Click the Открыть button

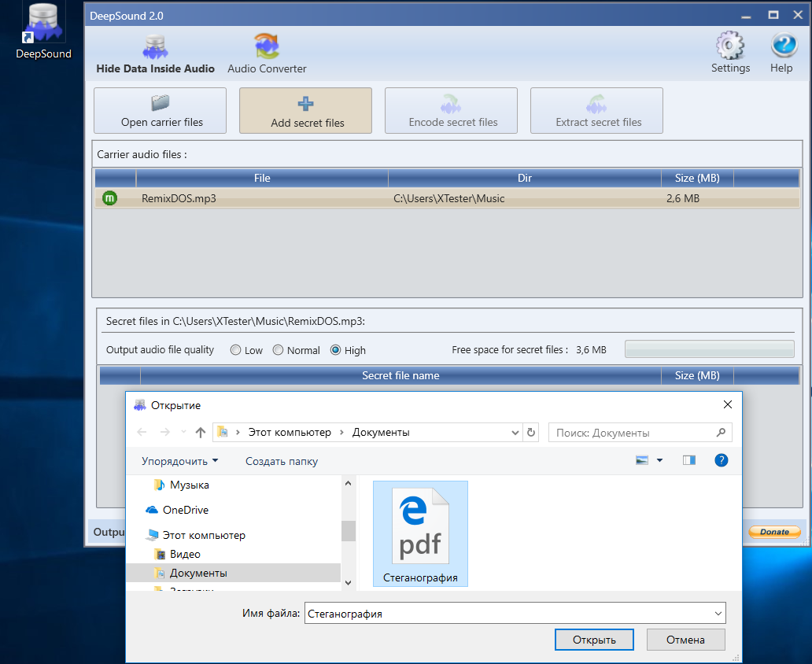(594, 640)
